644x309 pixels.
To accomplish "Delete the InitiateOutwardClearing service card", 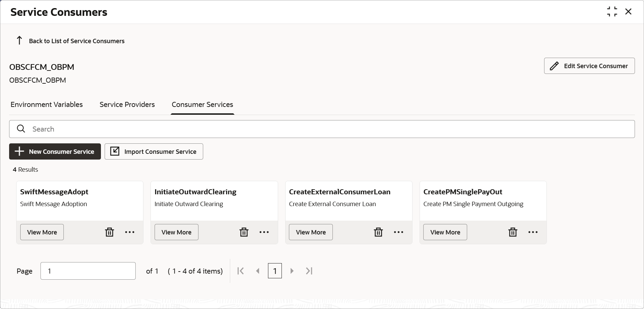I will point(244,232).
